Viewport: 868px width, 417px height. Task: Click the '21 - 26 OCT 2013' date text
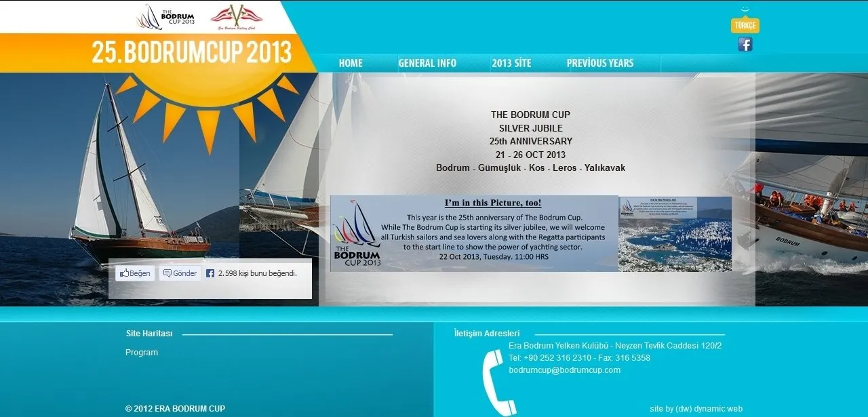[530, 155]
